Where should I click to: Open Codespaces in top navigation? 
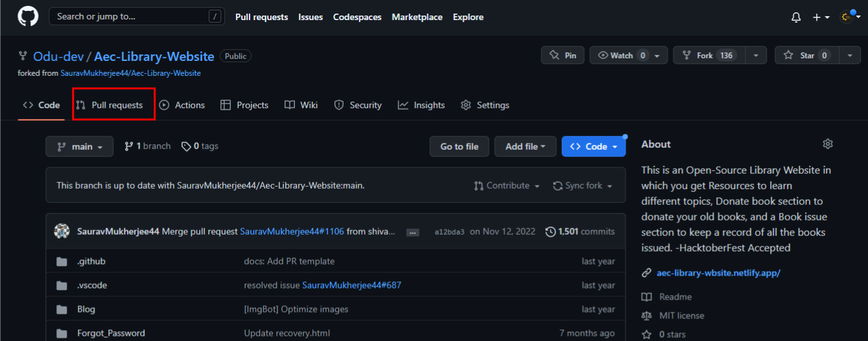click(x=357, y=17)
